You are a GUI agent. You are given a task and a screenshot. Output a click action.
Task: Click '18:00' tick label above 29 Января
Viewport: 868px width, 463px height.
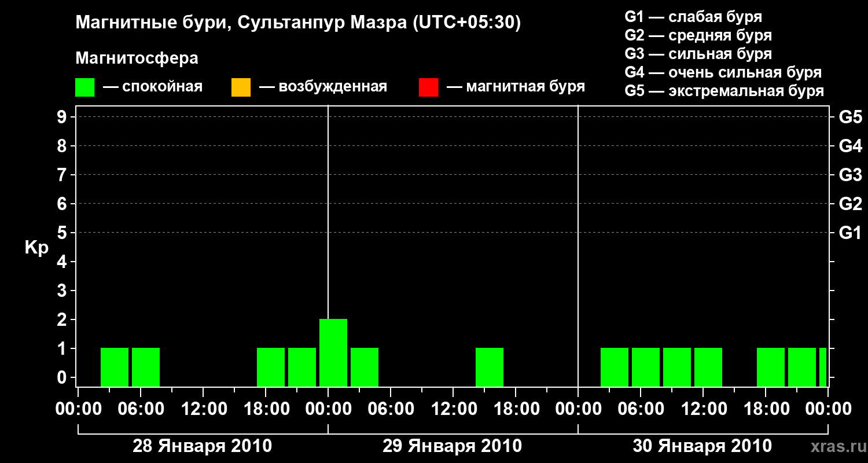tap(516, 409)
